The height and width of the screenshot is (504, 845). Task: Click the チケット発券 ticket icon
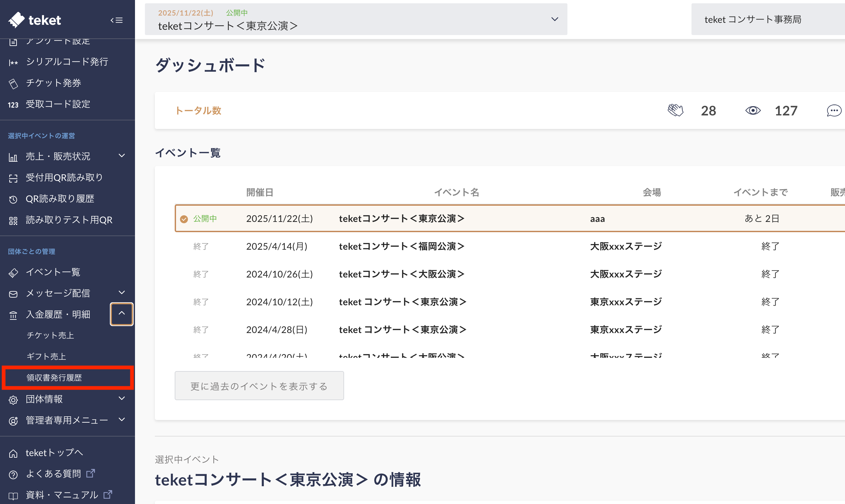point(13,84)
